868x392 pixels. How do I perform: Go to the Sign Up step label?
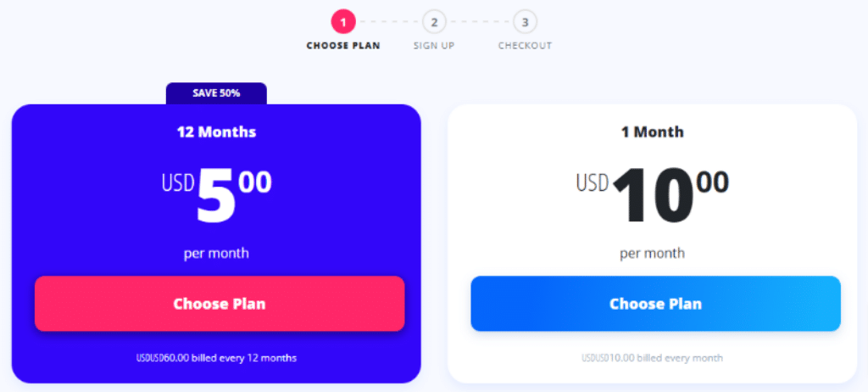click(434, 46)
